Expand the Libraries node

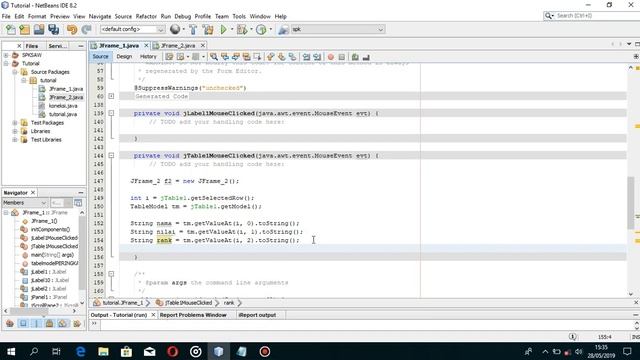tap(15, 131)
